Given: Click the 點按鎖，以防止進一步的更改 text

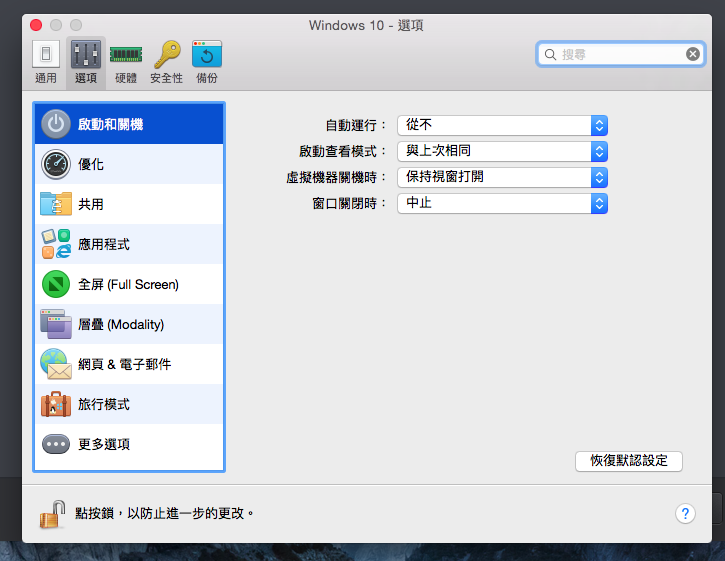Looking at the screenshot, I should [165, 513].
